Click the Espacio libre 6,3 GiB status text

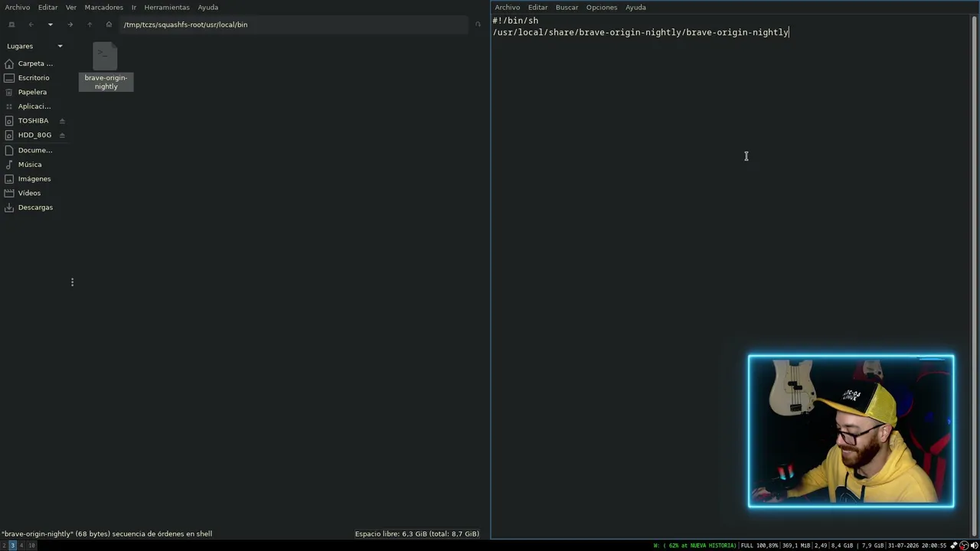pyautogui.click(x=417, y=533)
